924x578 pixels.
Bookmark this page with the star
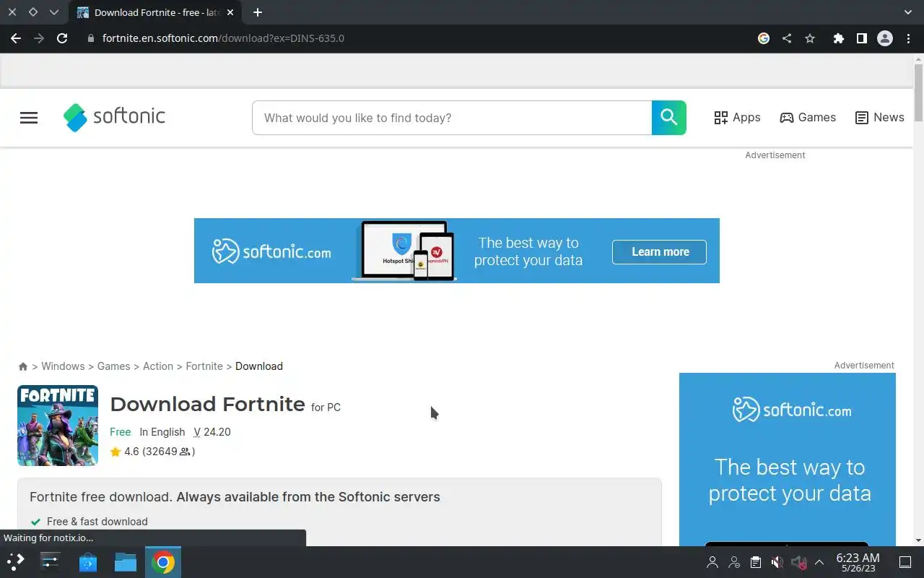click(810, 38)
